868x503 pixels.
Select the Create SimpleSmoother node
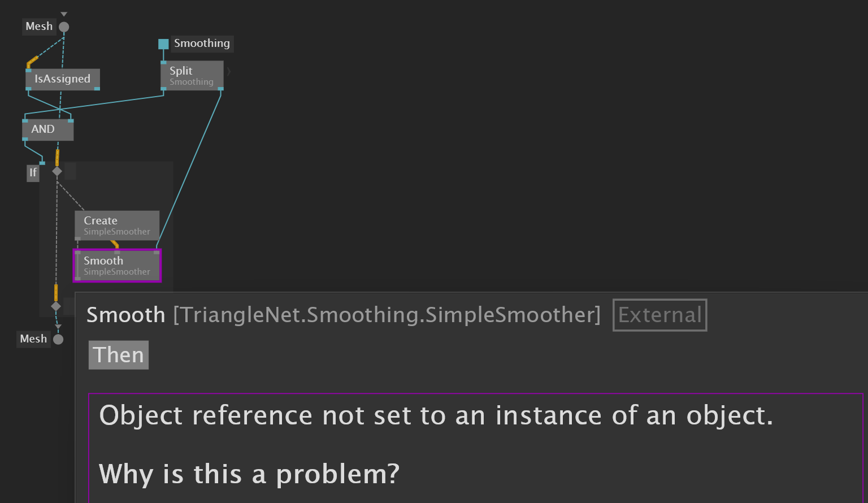[117, 226]
